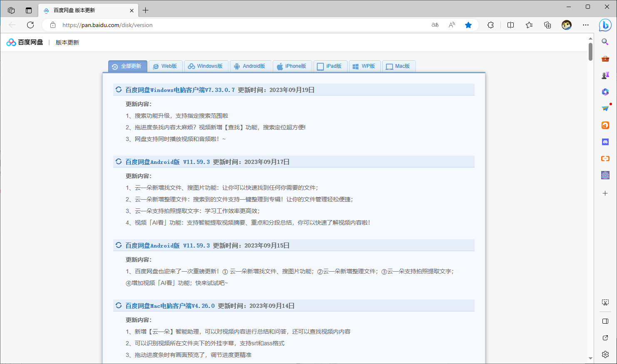The height and width of the screenshot is (364, 617).
Task: Switch to the Mac版 tab
Action: (398, 66)
